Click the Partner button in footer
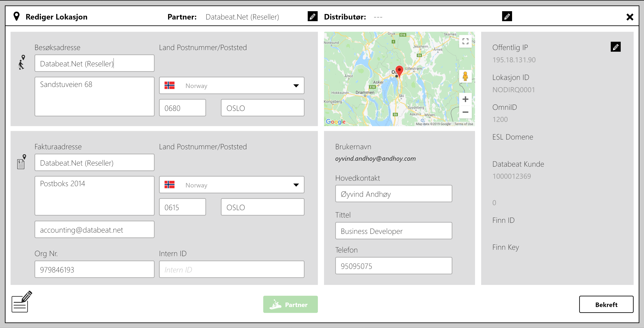Screen dimensions: 644x328 click(291, 304)
